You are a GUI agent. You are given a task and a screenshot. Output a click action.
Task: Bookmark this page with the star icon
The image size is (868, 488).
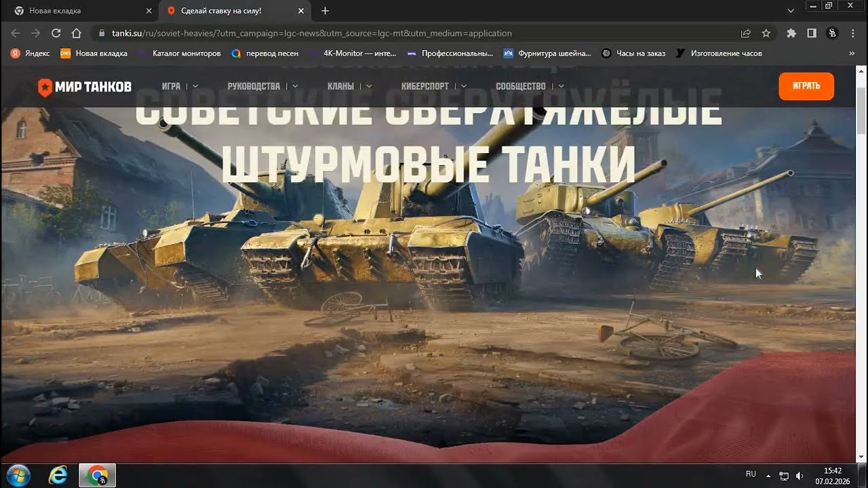[x=766, y=33]
